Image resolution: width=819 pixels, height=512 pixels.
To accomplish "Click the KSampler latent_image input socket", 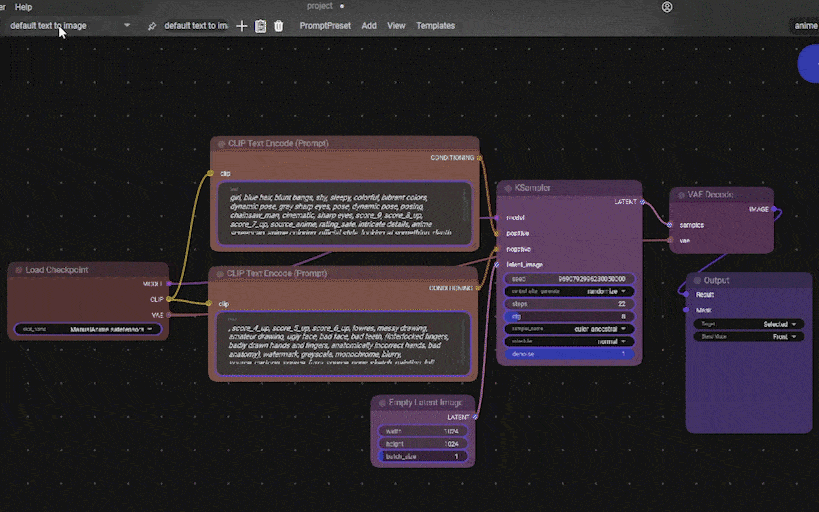I will tap(497, 264).
